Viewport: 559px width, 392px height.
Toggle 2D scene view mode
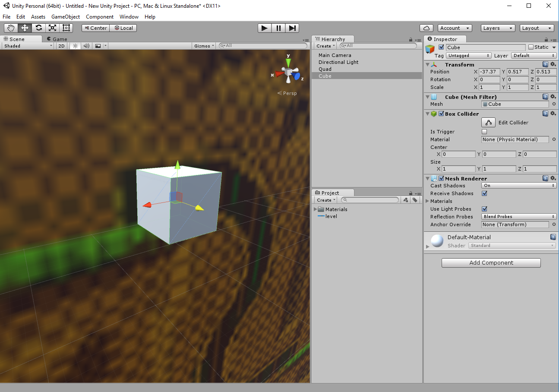click(x=62, y=46)
